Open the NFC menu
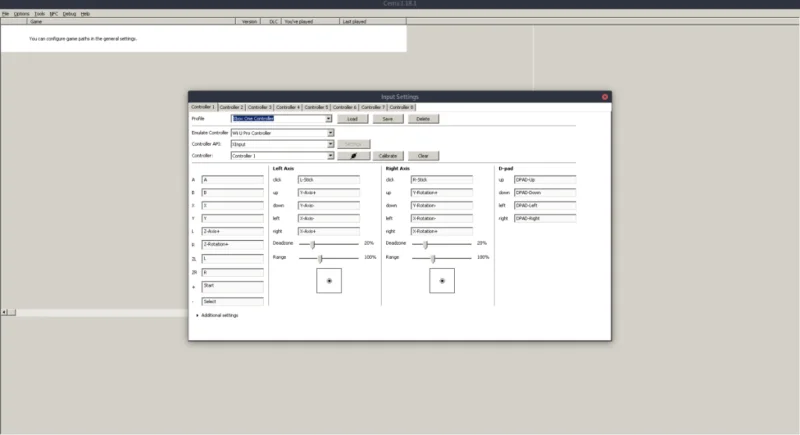This screenshot has width=800, height=435. (x=54, y=14)
